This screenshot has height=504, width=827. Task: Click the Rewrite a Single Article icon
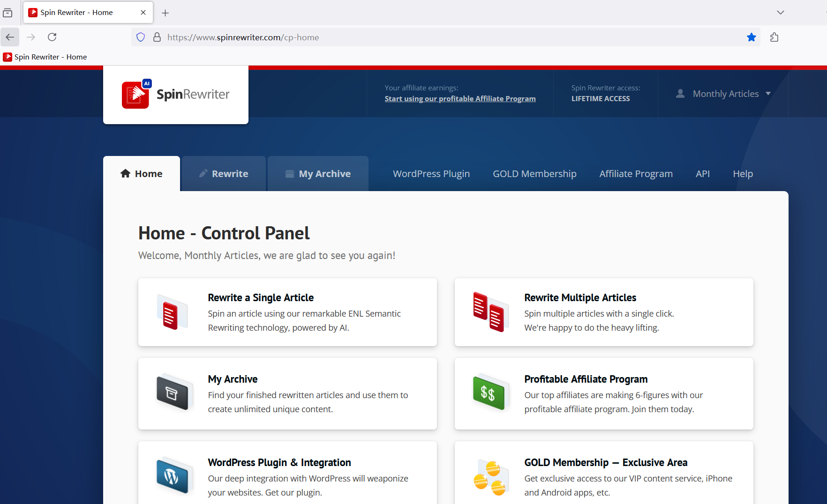point(172,313)
